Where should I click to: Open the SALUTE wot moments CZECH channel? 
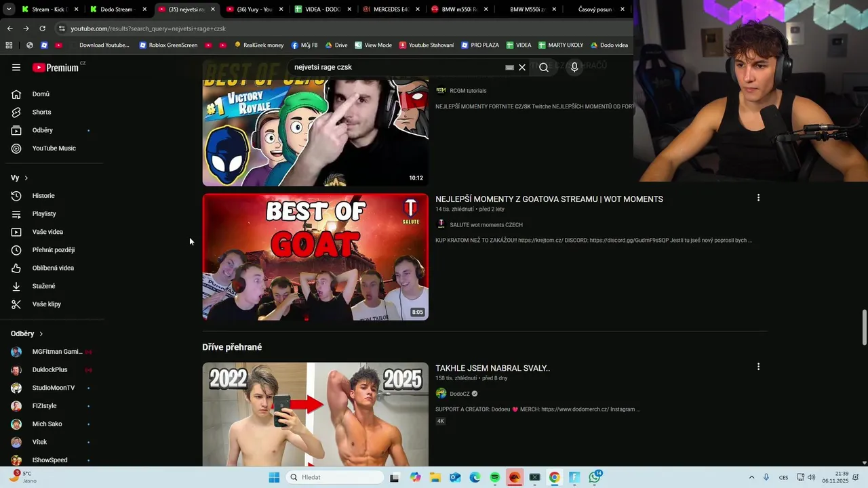(486, 225)
